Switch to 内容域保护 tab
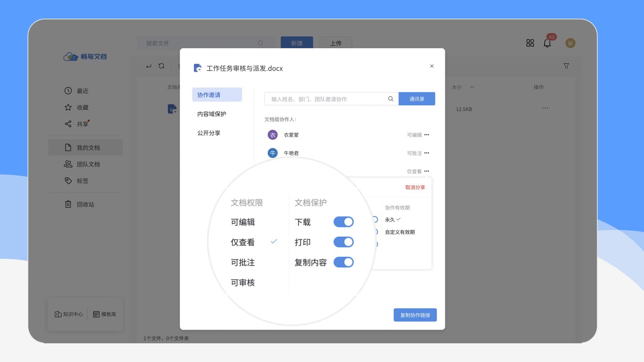The width and height of the screenshot is (644, 362). (x=212, y=114)
